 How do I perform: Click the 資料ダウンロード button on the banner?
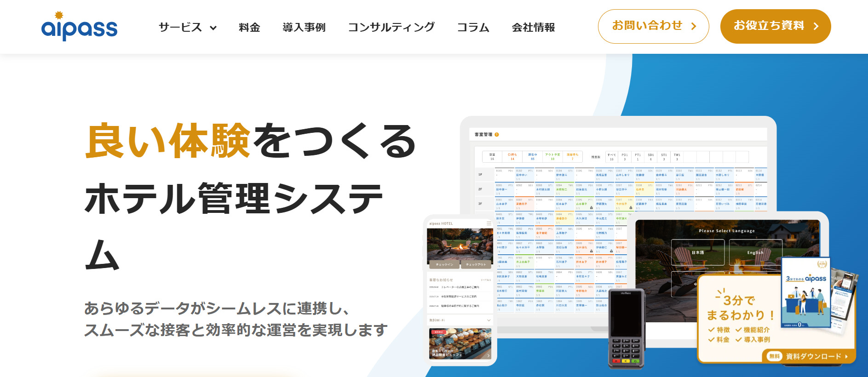click(x=809, y=356)
